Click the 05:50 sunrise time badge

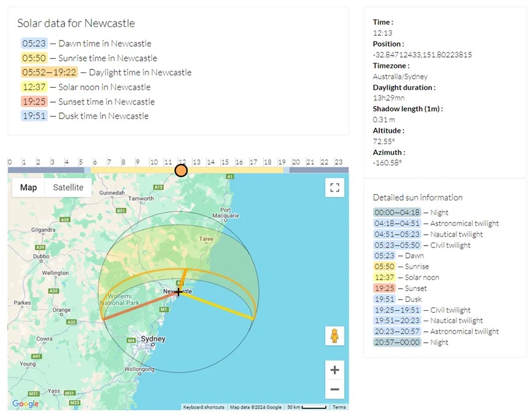point(34,58)
